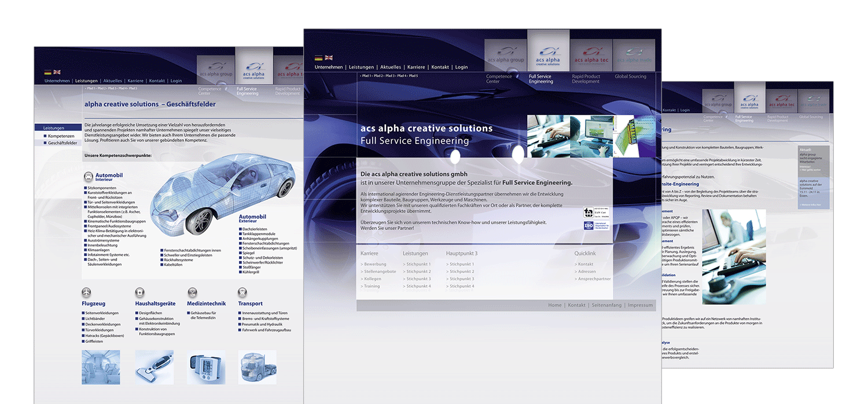This screenshot has height=404, width=868.
Task: Click the blood pressure monitor thumbnail
Action: coord(207,368)
